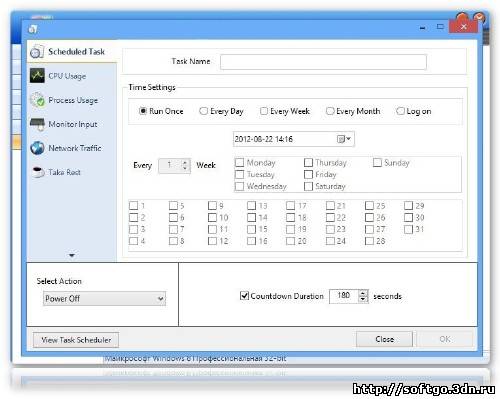This screenshot has height=399, width=500.
Task: Open the CPU Usage graph icon
Action: click(x=37, y=76)
